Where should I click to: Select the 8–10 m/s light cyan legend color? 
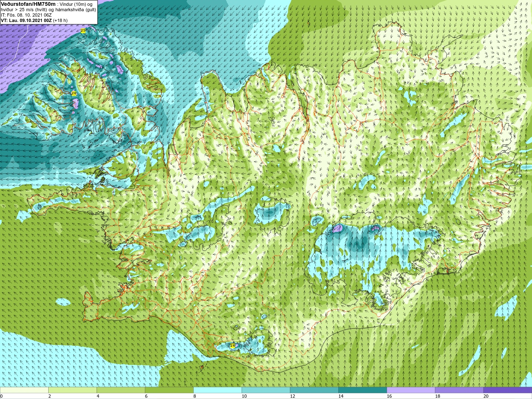[217, 390]
